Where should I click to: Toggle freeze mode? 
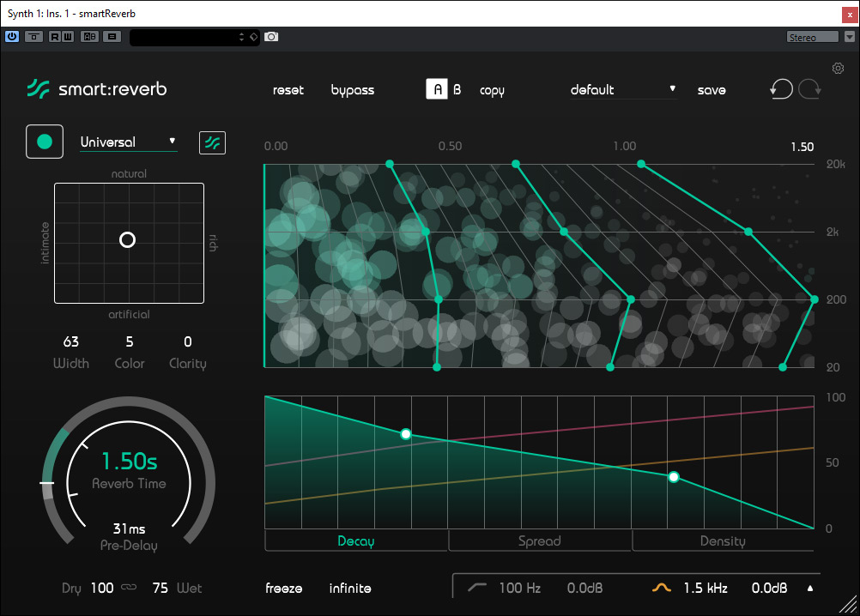283,589
